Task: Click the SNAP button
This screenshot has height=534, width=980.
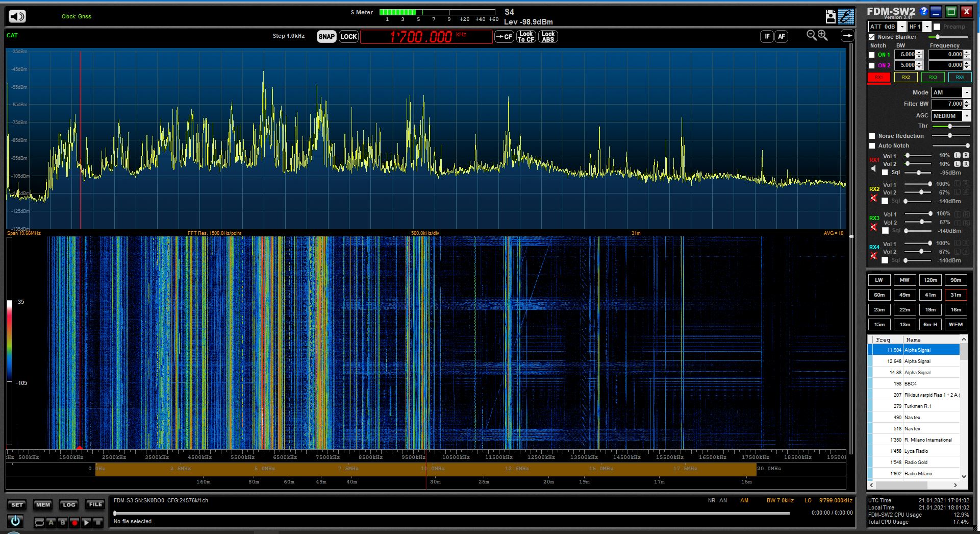Action: pyautogui.click(x=326, y=36)
